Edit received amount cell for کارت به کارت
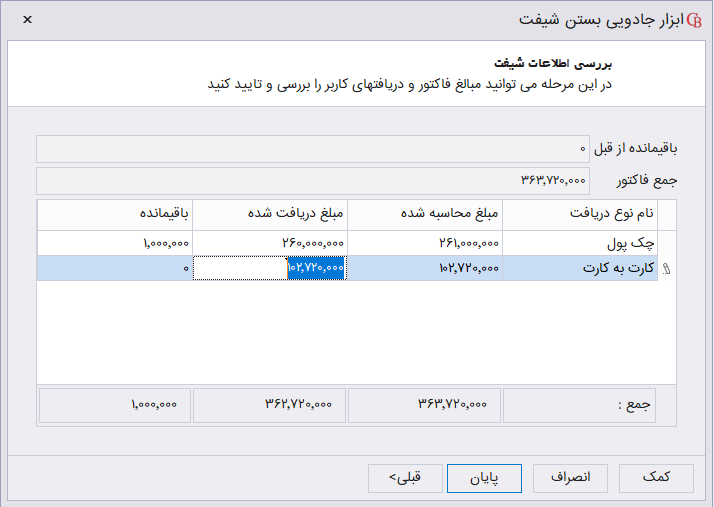 [x=270, y=268]
